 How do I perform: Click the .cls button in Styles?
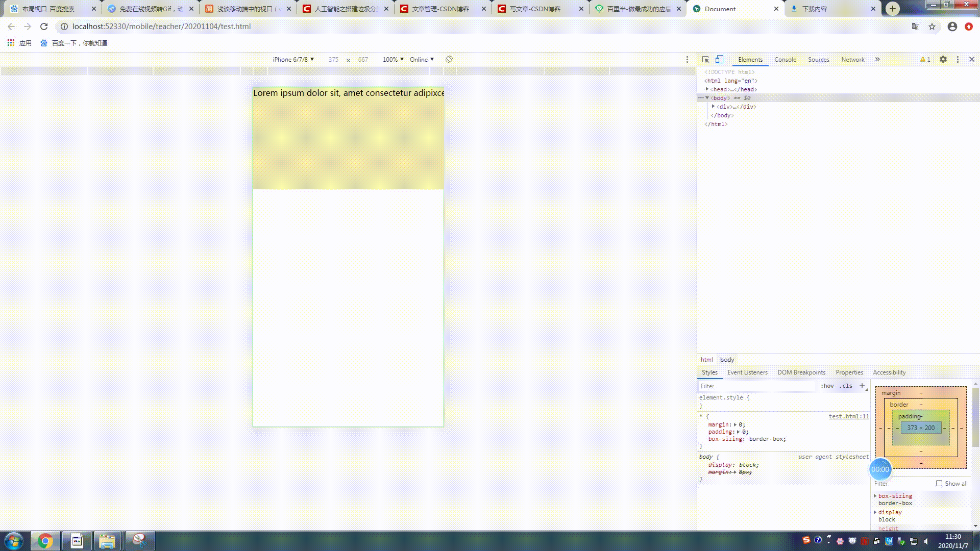click(846, 386)
